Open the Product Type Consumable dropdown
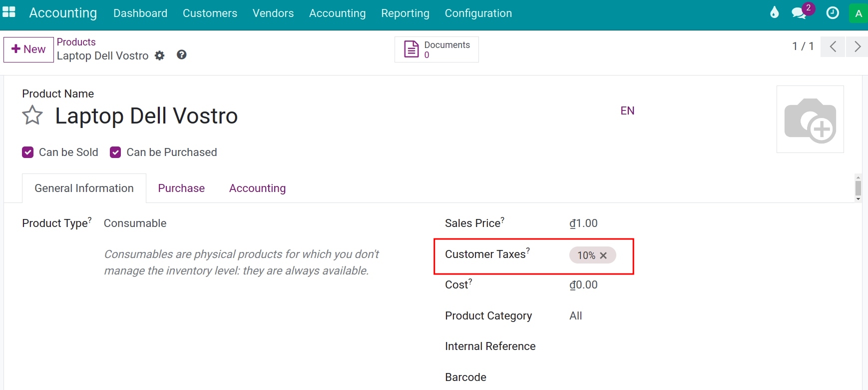The image size is (868, 390). tap(135, 223)
